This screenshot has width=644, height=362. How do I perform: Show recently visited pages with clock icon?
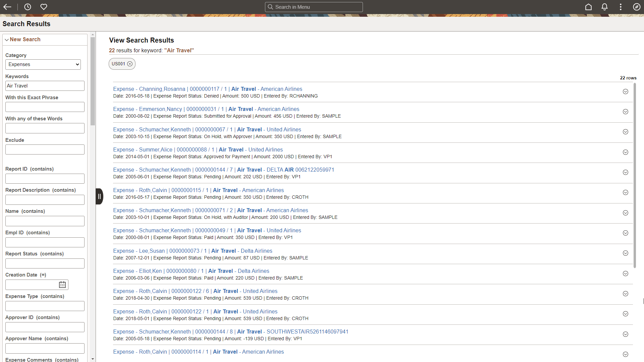[28, 7]
